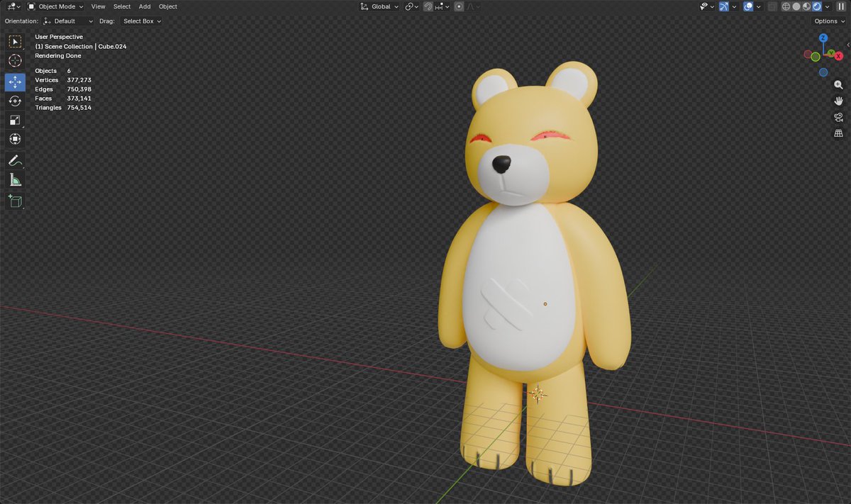
Task: Open the Options dropdown
Action: [829, 21]
